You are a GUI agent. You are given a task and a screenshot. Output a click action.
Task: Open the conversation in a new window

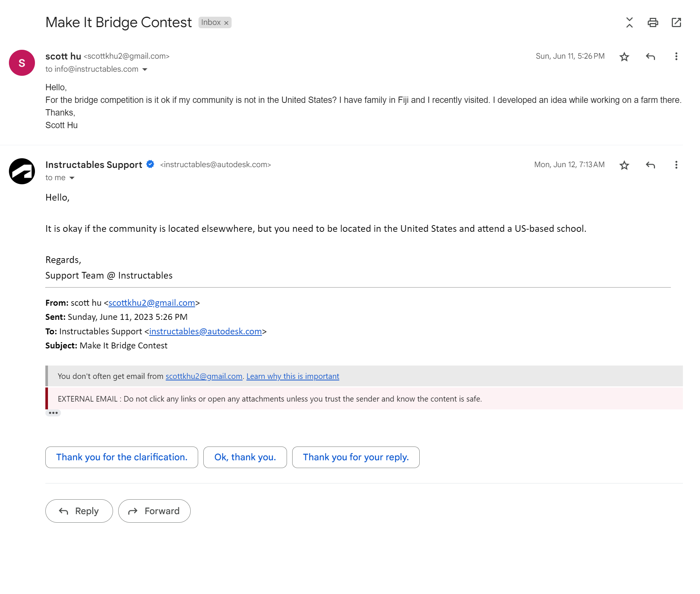tap(676, 22)
